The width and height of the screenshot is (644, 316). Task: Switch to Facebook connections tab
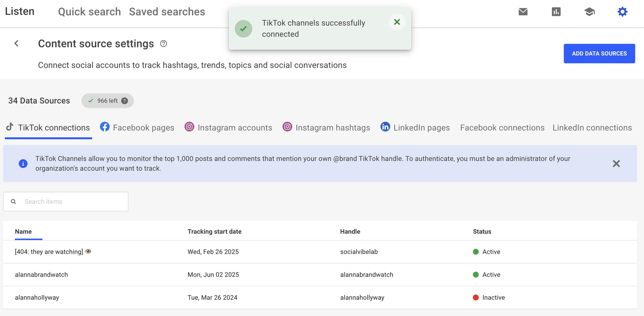click(x=502, y=128)
